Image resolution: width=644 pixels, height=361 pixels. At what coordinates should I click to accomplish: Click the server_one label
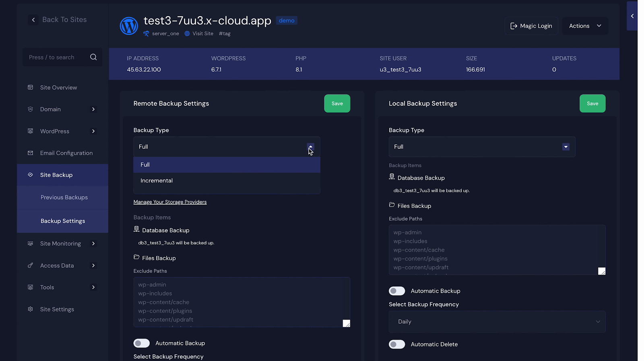tap(165, 33)
